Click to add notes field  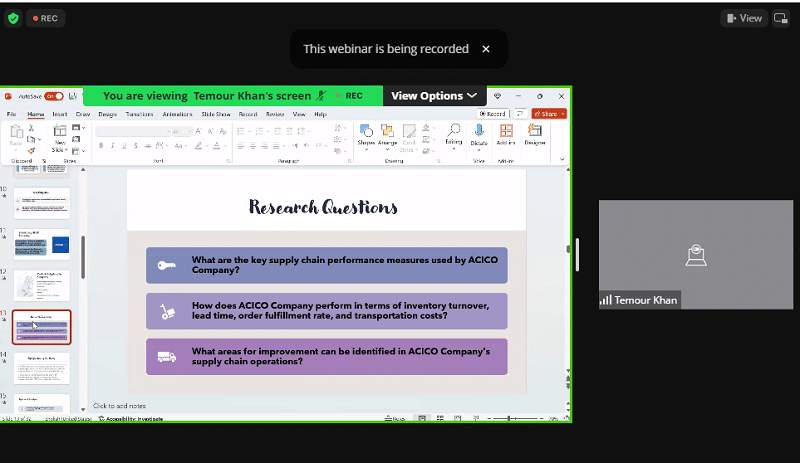[119, 406]
